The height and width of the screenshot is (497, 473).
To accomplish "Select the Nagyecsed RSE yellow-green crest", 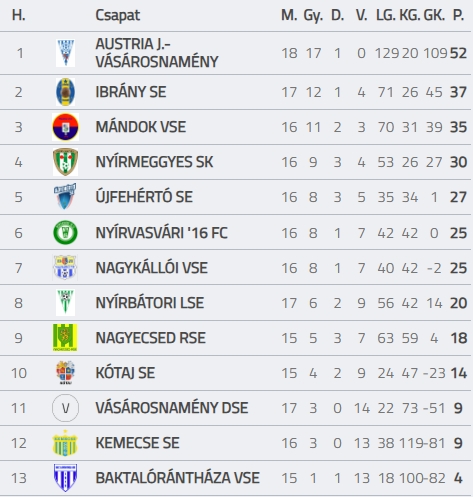I will pos(65,338).
